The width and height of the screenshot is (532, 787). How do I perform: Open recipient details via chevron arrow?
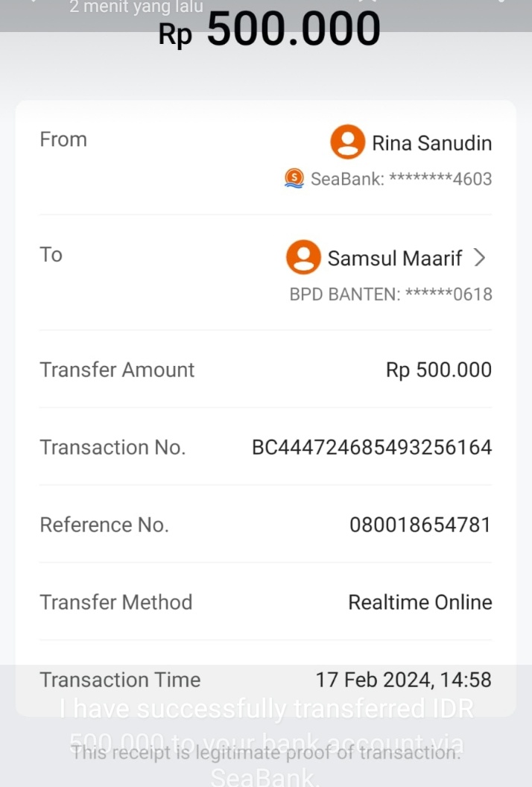(480, 258)
